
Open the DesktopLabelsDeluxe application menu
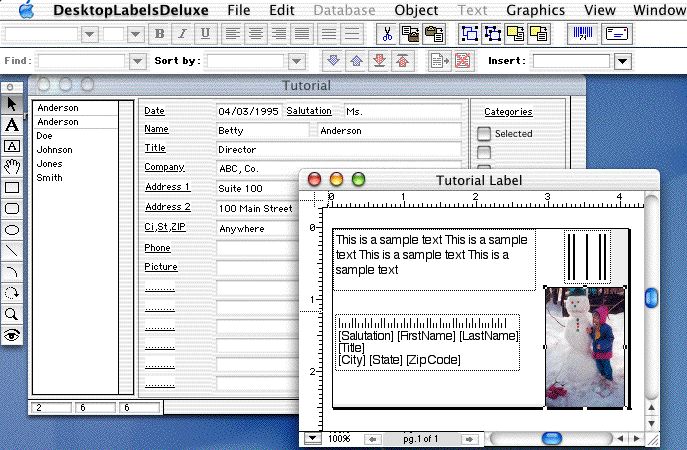coord(131,10)
